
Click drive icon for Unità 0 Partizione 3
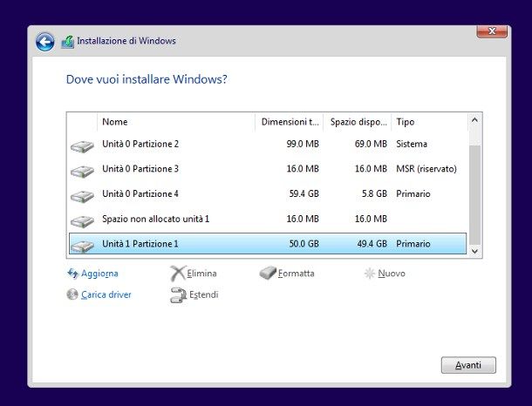point(82,171)
